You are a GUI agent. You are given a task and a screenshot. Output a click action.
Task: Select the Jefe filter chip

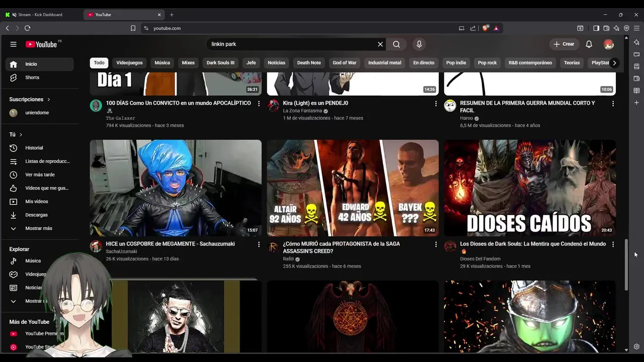[251, 63]
